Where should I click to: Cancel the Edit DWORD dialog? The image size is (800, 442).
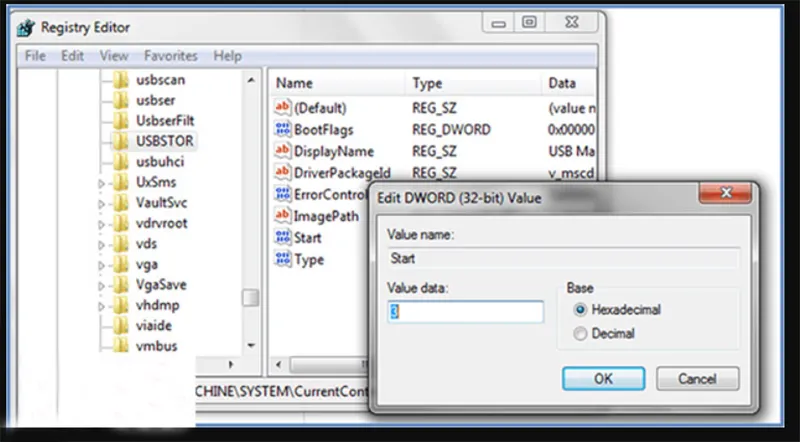tap(697, 379)
